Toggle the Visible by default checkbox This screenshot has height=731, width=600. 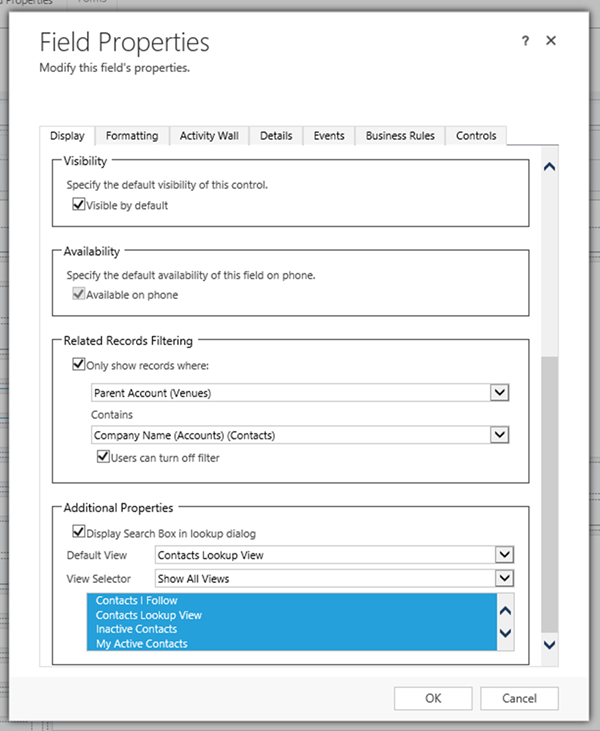(x=79, y=205)
